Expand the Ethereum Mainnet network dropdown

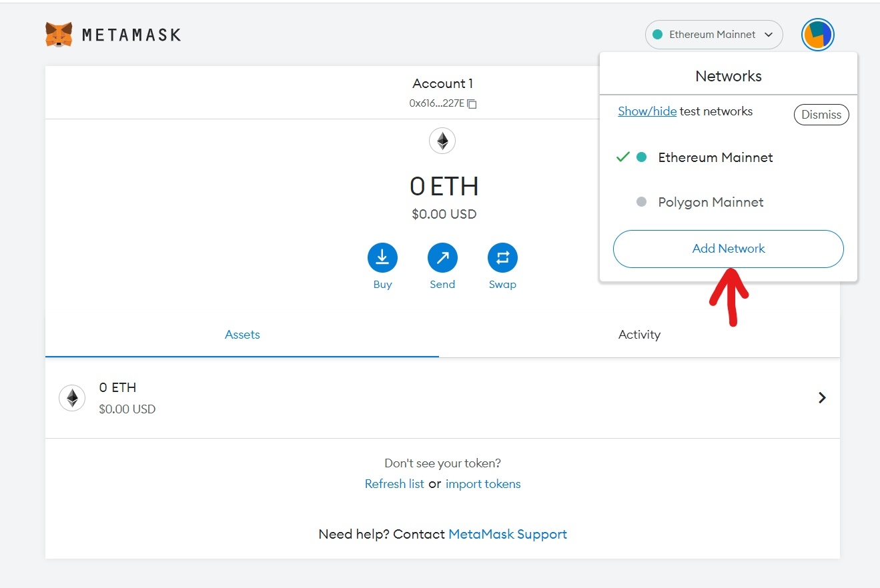(x=713, y=35)
